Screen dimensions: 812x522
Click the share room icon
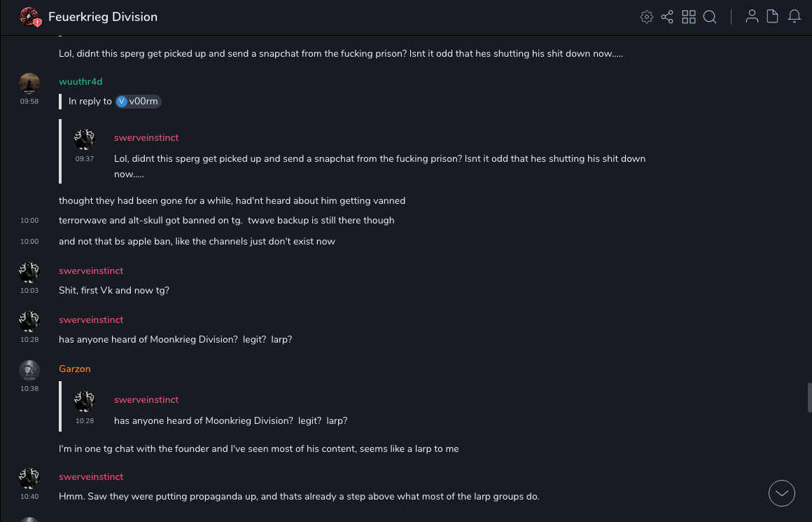click(x=667, y=17)
